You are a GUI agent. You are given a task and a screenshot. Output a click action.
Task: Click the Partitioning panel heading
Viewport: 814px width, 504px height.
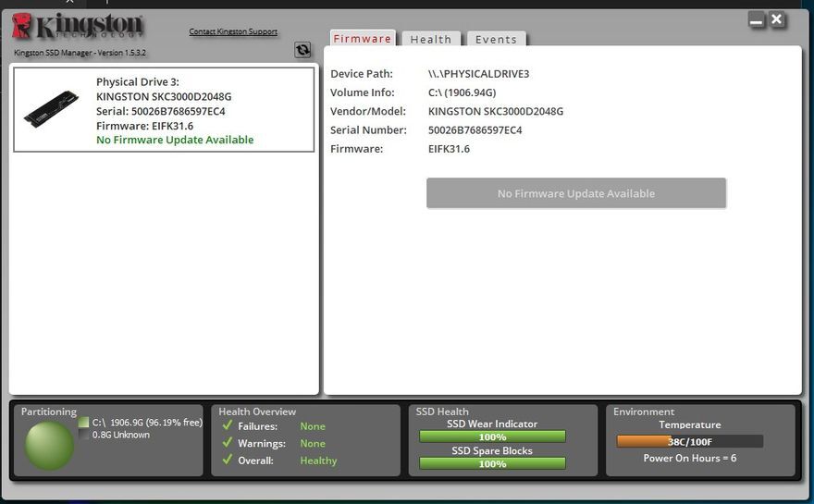[49, 412]
